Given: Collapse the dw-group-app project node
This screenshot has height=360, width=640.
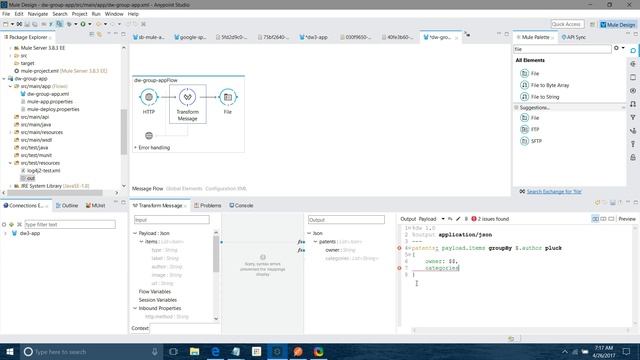Looking at the screenshot, I should 4,79.
